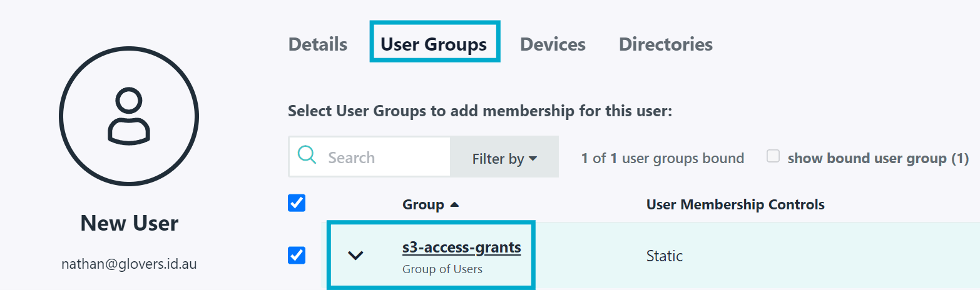
Task: Switch to the Details tab
Action: pos(317,44)
